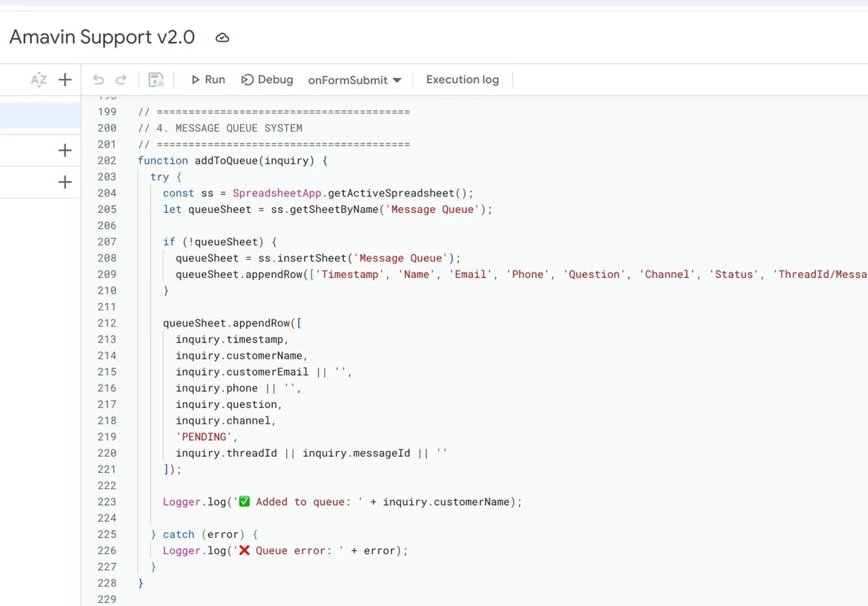Open the Execution log
The width and height of the screenshot is (868, 606).
pos(462,79)
